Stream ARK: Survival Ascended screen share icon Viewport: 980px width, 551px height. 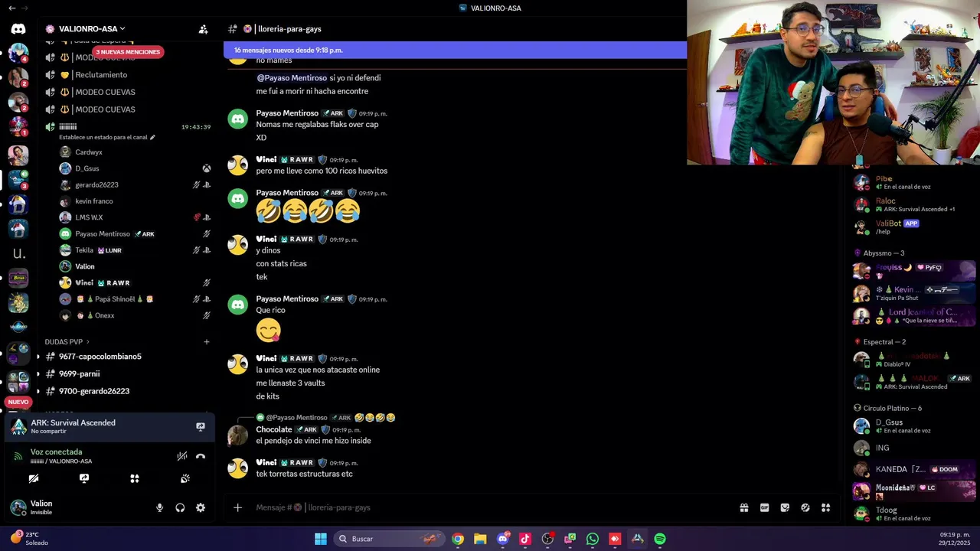[201, 426]
